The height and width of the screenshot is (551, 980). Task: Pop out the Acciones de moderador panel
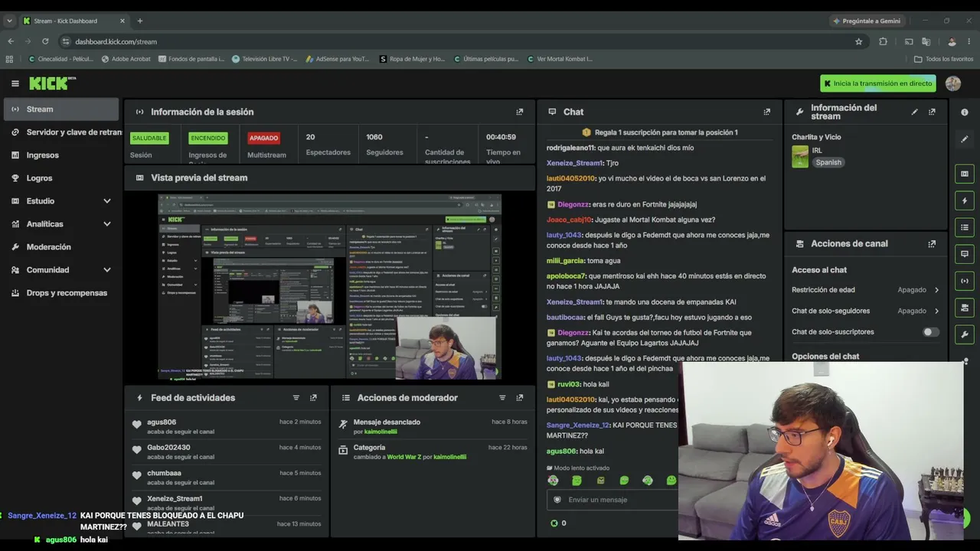click(520, 398)
